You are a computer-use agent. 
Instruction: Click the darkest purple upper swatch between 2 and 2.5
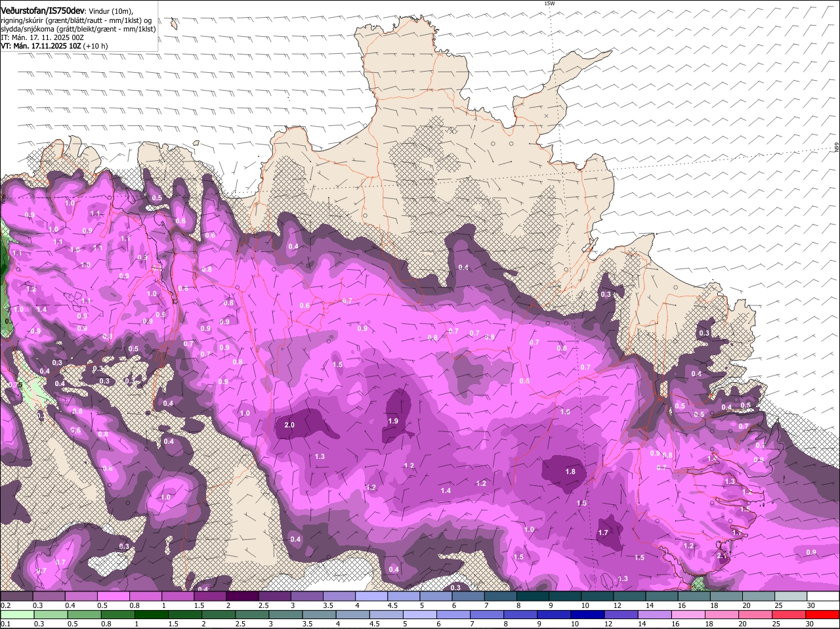[x=242, y=596]
